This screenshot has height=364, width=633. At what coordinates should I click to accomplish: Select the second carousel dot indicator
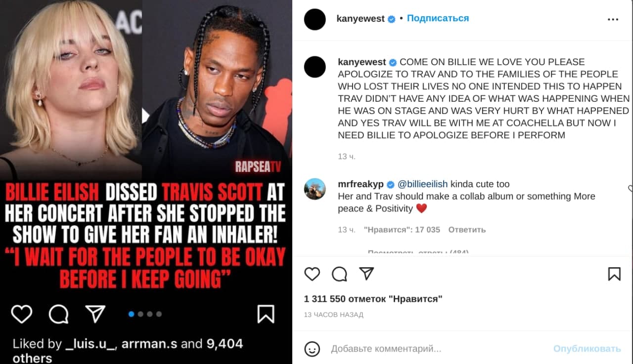(140, 314)
